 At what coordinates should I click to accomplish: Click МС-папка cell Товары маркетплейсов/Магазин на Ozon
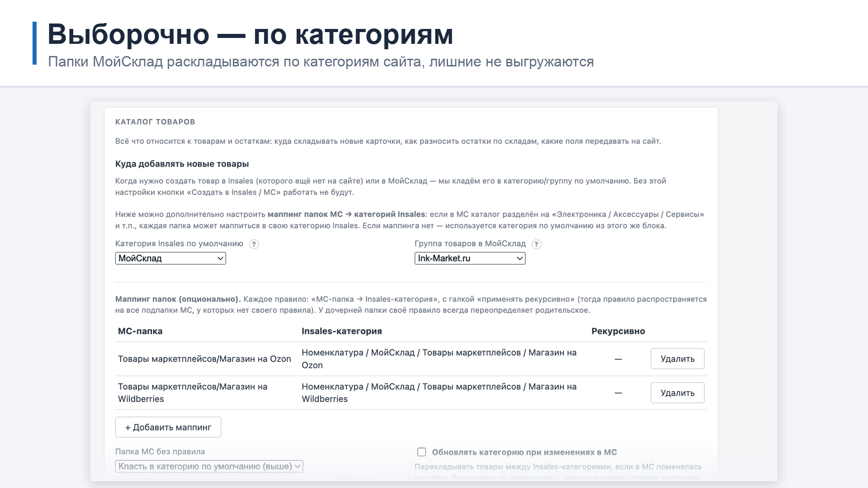point(204,359)
